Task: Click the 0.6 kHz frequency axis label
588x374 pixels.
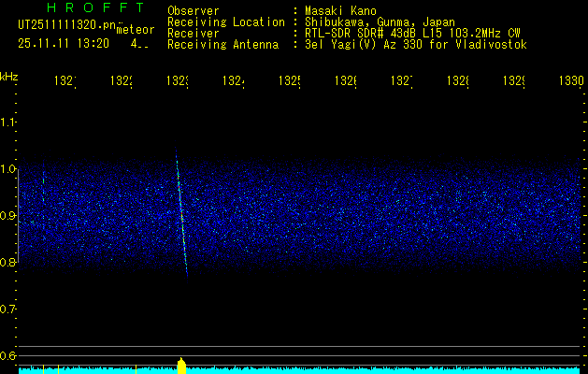Action: (9, 356)
